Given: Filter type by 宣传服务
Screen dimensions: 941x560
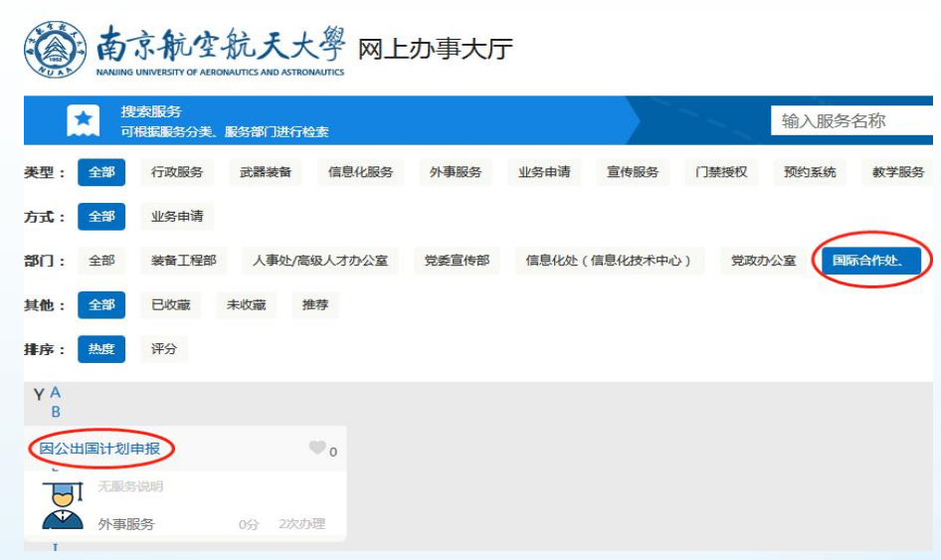Looking at the screenshot, I should [x=633, y=172].
